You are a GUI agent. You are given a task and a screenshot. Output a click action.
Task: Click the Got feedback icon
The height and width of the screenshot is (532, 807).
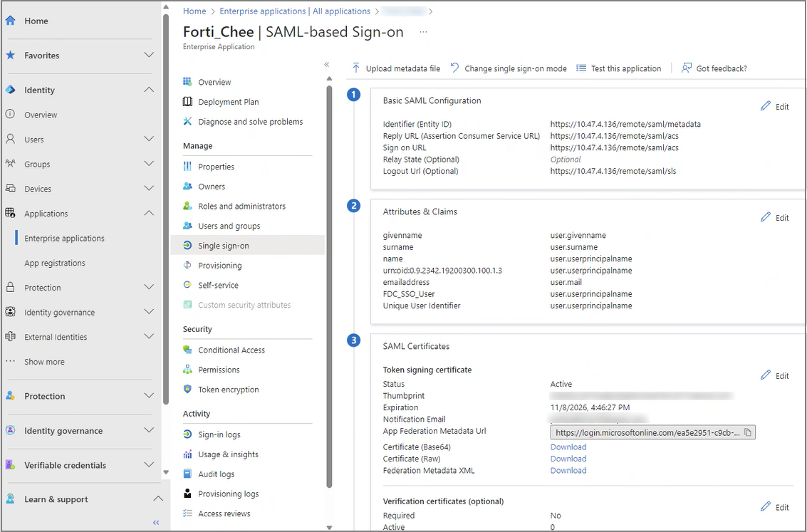pyautogui.click(x=687, y=68)
